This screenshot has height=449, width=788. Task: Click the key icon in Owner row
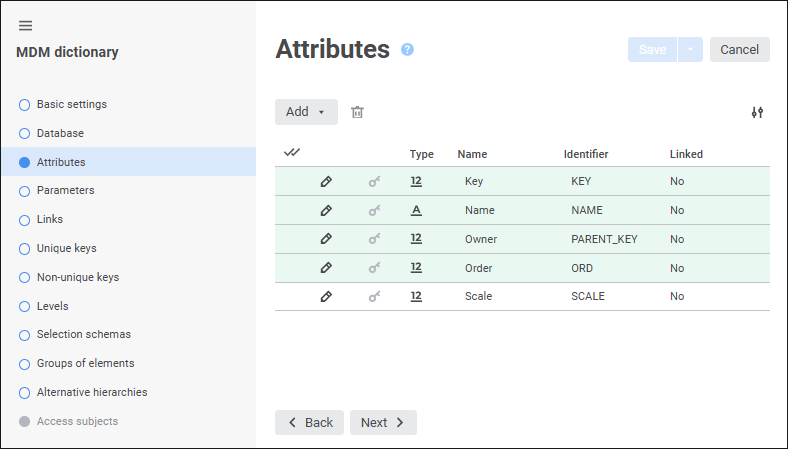click(374, 240)
